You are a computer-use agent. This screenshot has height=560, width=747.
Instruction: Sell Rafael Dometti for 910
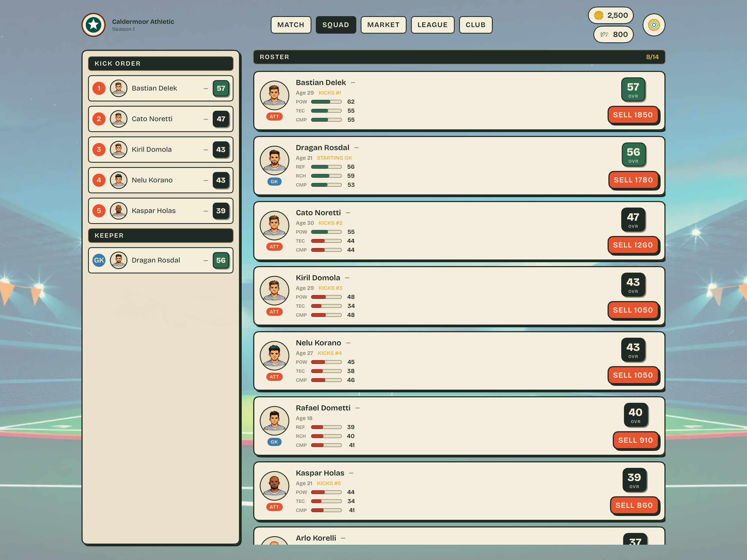pos(635,440)
